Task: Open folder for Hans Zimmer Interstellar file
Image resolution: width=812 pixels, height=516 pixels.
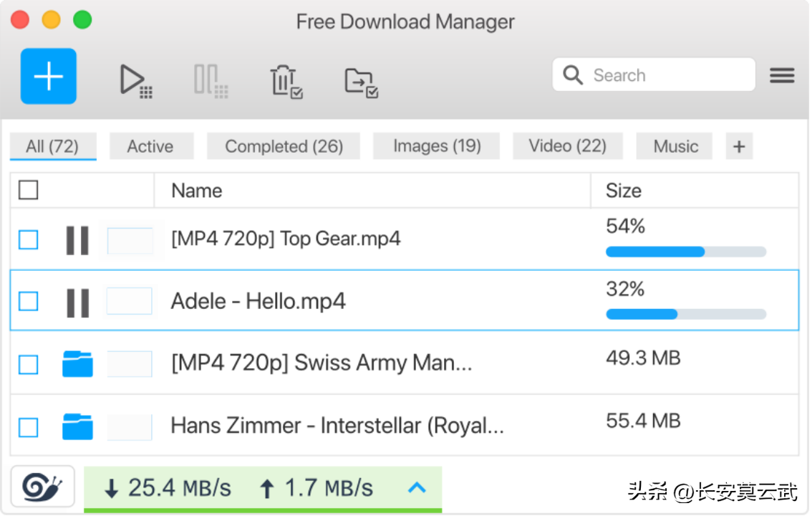Action: pos(77,426)
